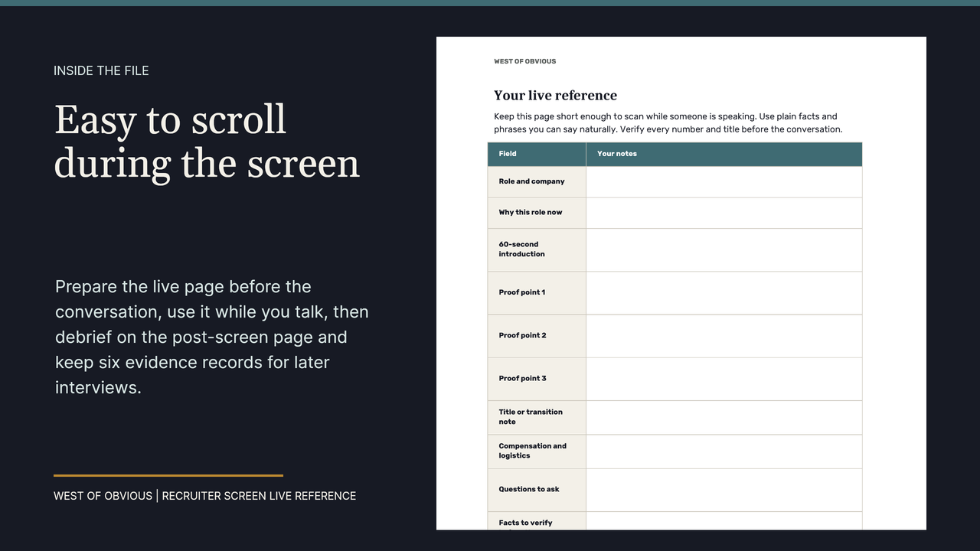Click the notes cell for 'Proof point 1'
Viewport: 980px width, 551px height.
click(x=724, y=293)
